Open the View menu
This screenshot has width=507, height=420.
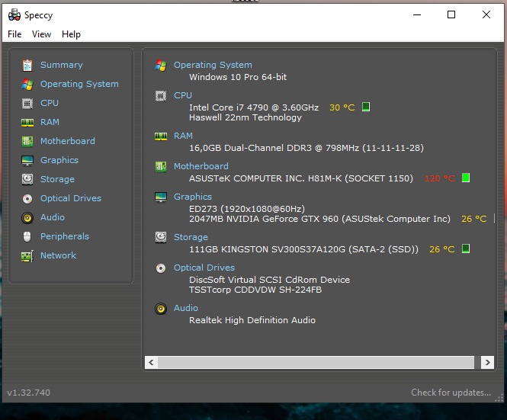(41, 34)
